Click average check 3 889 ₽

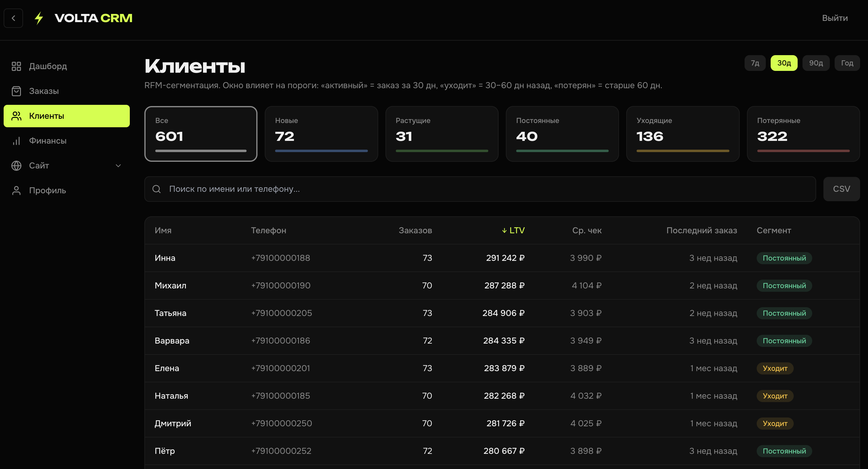click(x=586, y=369)
